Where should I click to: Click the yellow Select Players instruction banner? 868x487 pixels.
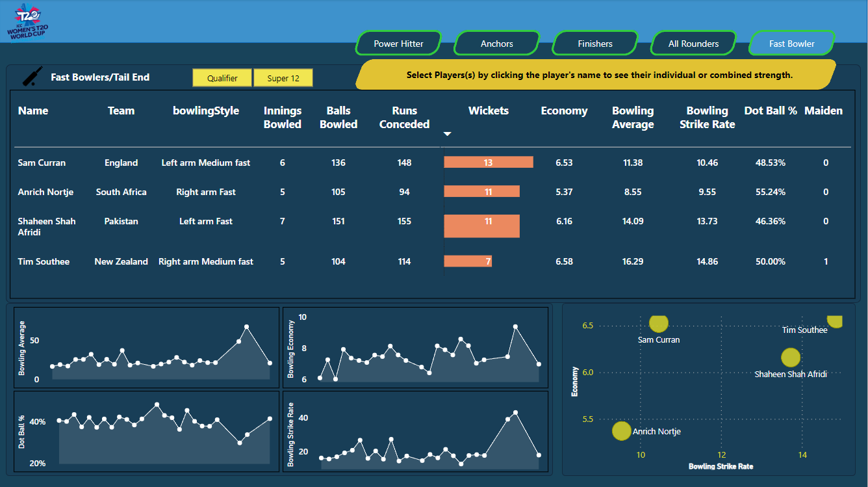point(596,75)
